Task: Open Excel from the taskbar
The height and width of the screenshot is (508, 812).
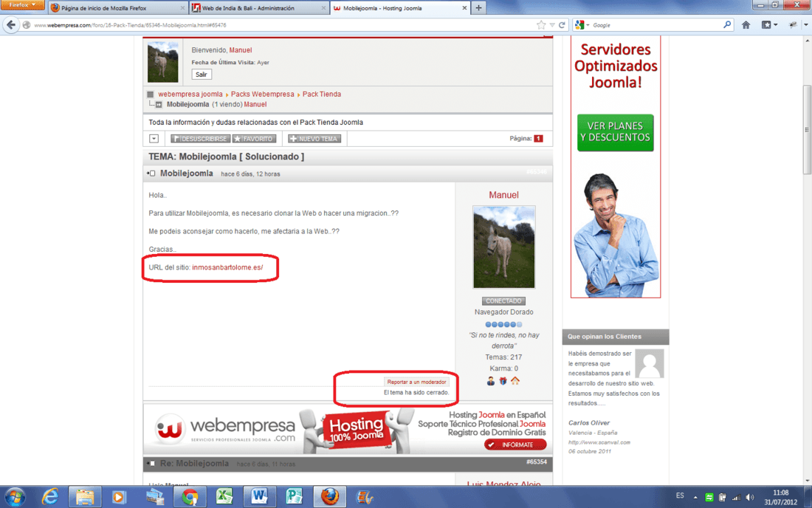Action: tap(224, 497)
